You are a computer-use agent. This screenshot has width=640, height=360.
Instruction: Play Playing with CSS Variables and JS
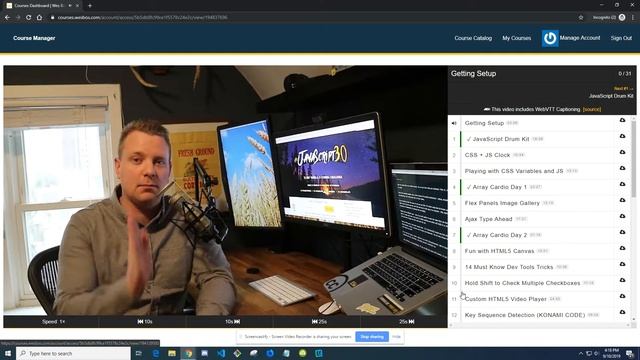(x=514, y=171)
